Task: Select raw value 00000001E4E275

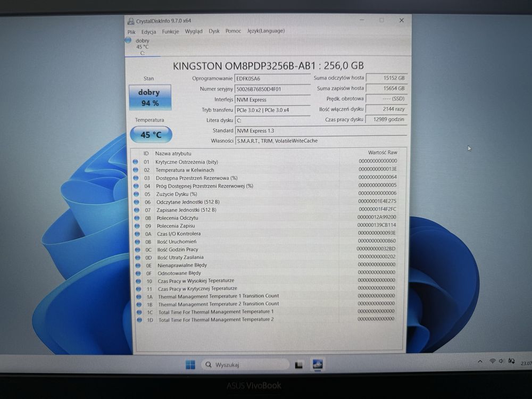Action: (377, 201)
